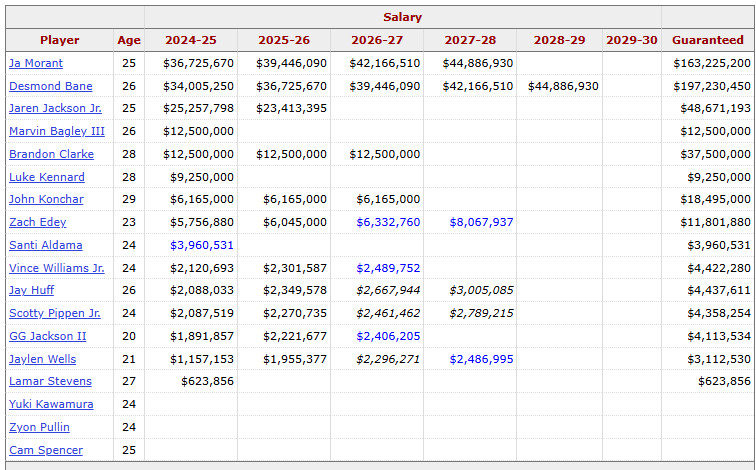Sort by the 2029-30 salary header

click(x=632, y=40)
